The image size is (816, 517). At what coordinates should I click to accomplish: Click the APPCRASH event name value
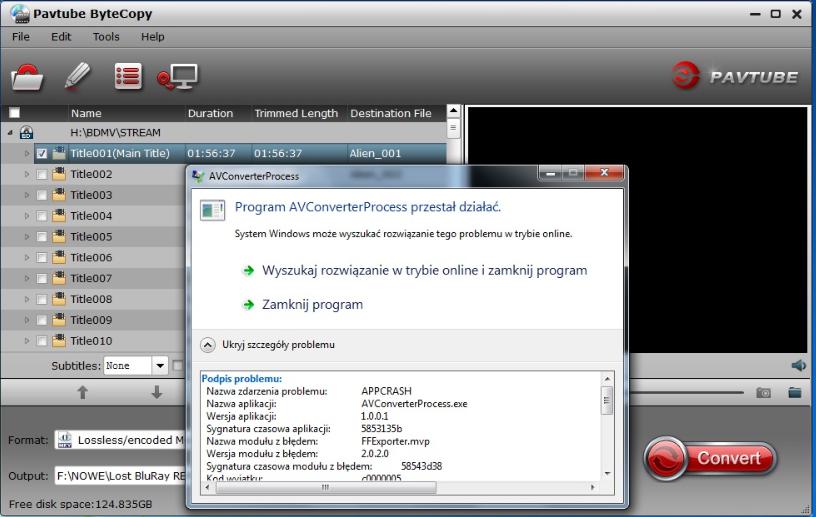click(x=386, y=391)
